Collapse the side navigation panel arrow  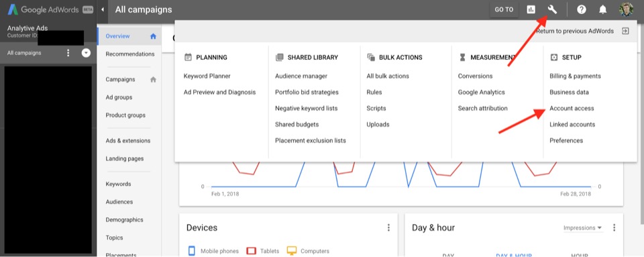click(x=102, y=9)
